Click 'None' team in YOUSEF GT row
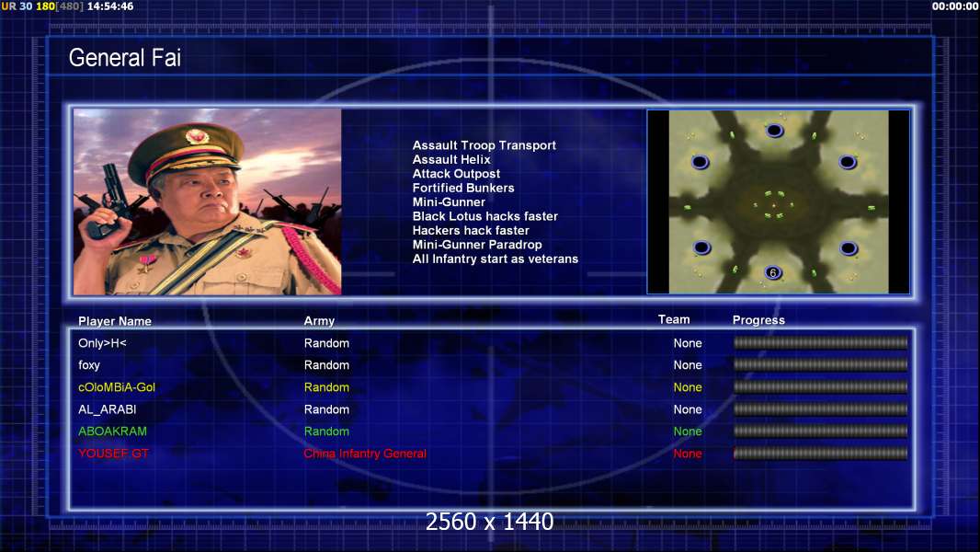Image resolution: width=980 pixels, height=552 pixels. pyautogui.click(x=688, y=454)
